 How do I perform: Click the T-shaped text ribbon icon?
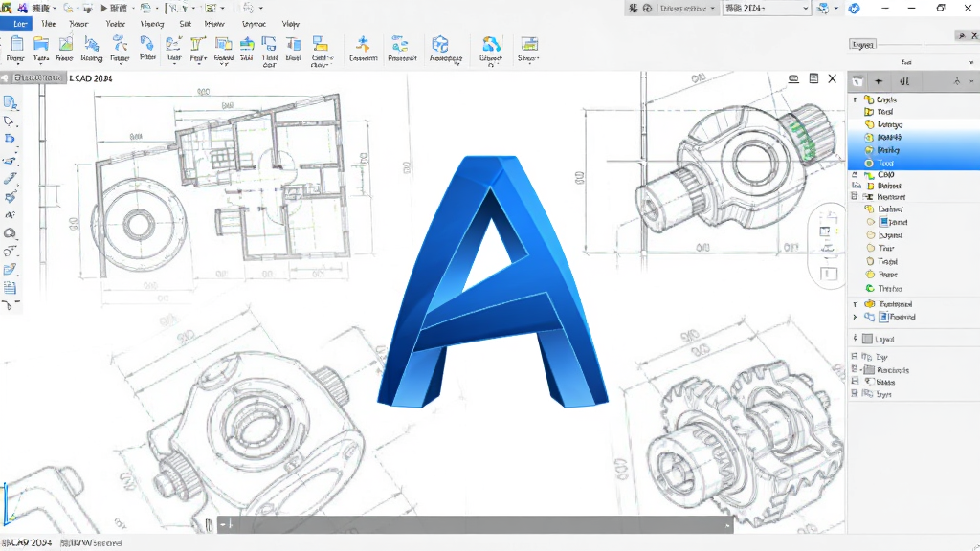point(198,44)
